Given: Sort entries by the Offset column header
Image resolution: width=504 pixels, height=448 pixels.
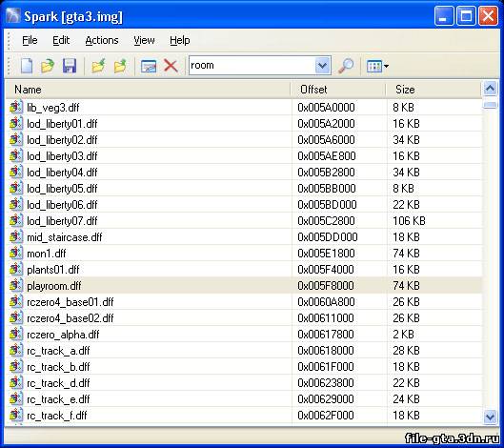Looking at the screenshot, I should (338, 90).
